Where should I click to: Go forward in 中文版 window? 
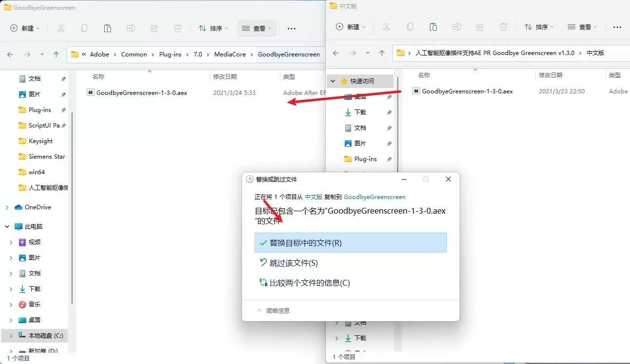coord(353,53)
